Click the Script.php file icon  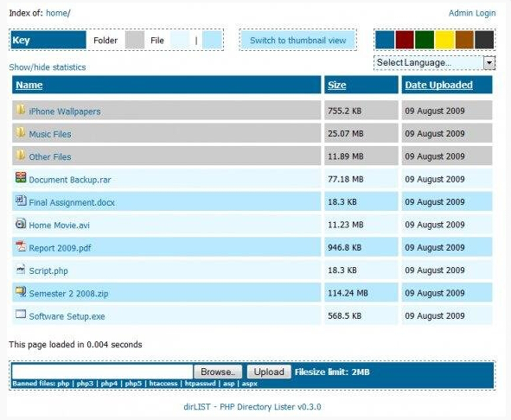point(21,269)
